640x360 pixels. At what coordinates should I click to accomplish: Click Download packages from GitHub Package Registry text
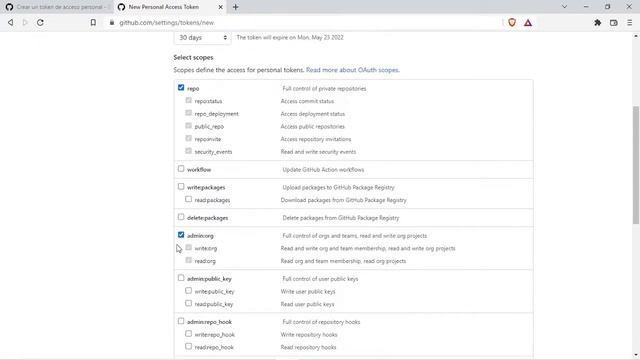(x=343, y=200)
